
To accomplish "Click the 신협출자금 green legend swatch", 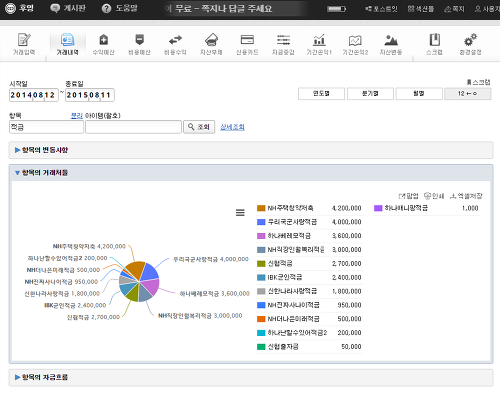I will 261,347.
